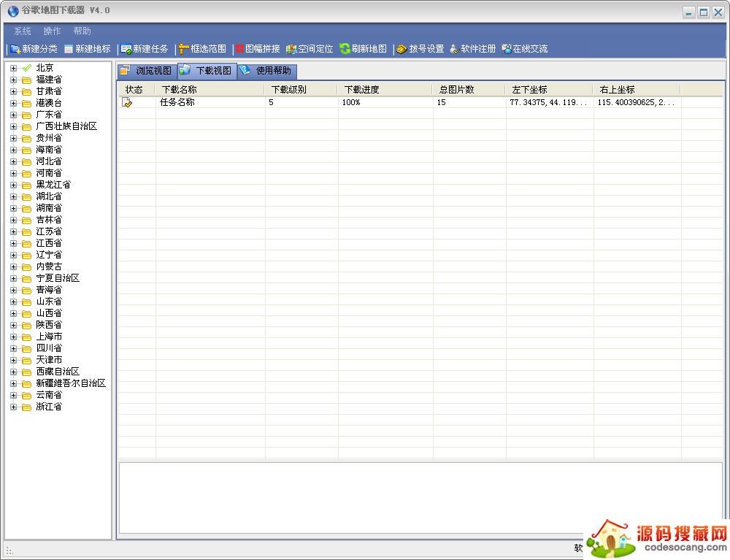This screenshot has height=560, width=730.
Task: Click the 新建地标 toolbar icon
Action: click(x=69, y=49)
